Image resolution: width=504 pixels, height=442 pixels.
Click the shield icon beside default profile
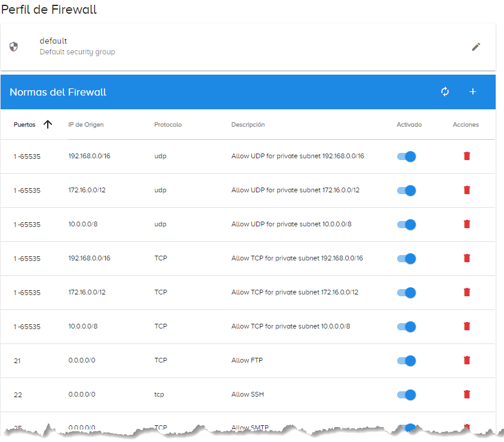point(14,47)
